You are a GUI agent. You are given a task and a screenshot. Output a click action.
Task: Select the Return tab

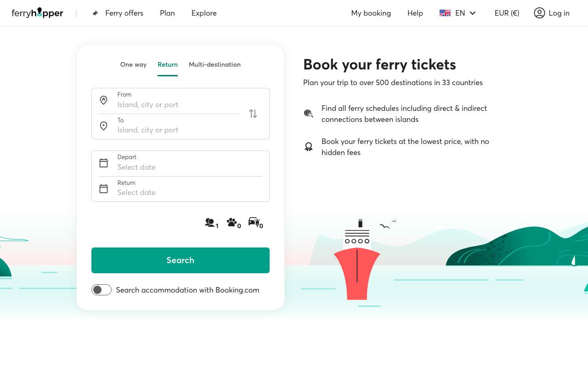click(167, 64)
